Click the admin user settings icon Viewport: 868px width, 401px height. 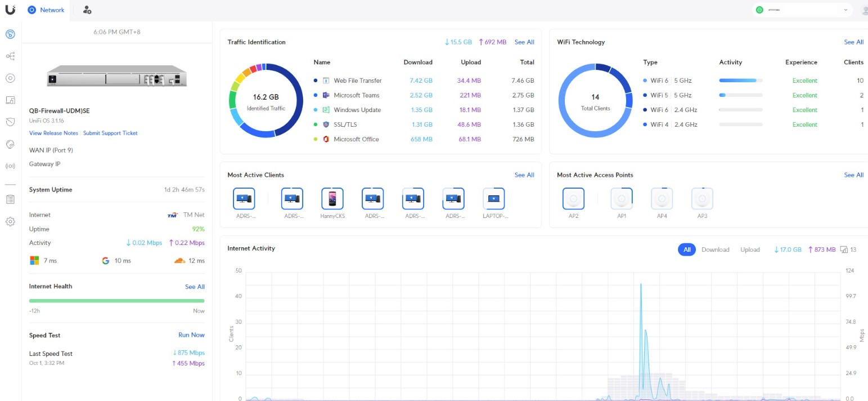click(x=87, y=10)
